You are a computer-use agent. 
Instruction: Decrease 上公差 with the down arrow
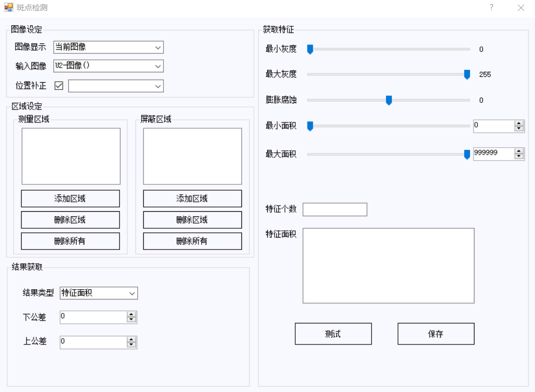pyautogui.click(x=131, y=345)
